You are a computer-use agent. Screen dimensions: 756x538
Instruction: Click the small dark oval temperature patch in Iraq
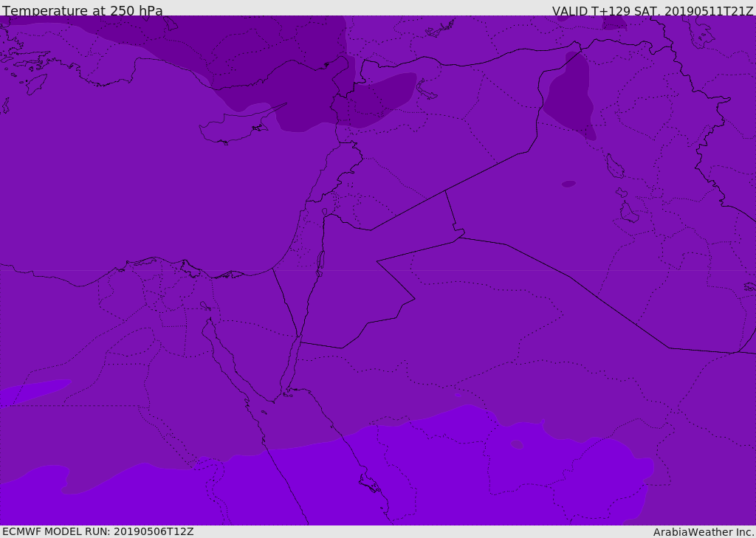[x=568, y=184]
